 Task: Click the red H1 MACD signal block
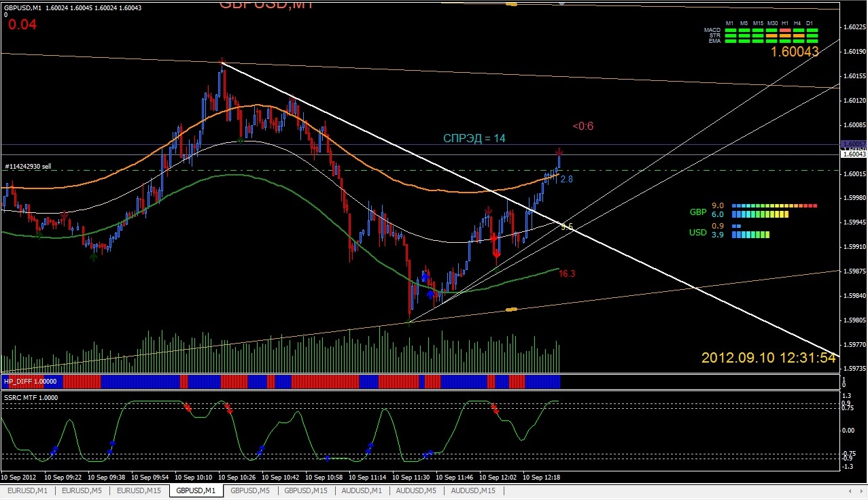point(785,30)
